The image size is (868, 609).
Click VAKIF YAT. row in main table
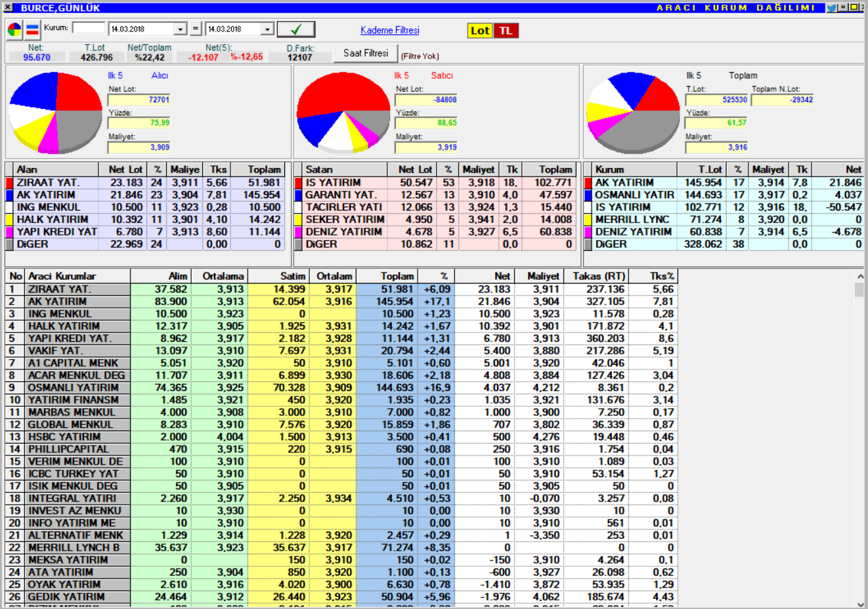click(341, 350)
